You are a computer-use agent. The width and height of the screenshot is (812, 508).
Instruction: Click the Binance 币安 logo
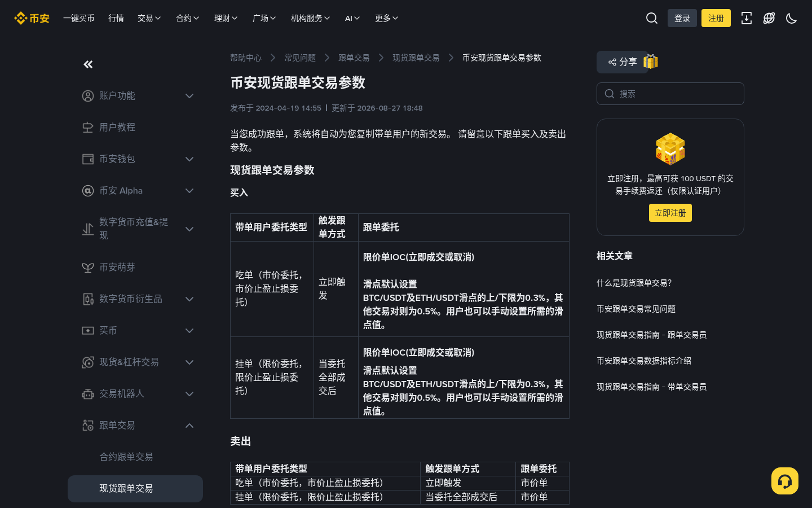(32, 18)
